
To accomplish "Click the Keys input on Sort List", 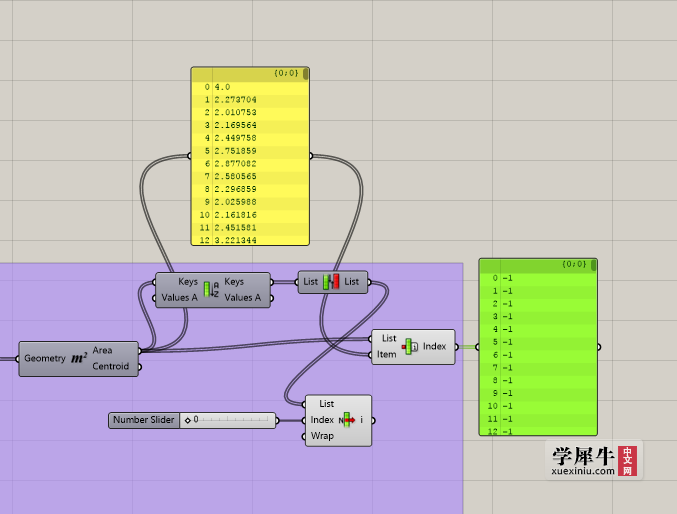I will tap(188, 282).
